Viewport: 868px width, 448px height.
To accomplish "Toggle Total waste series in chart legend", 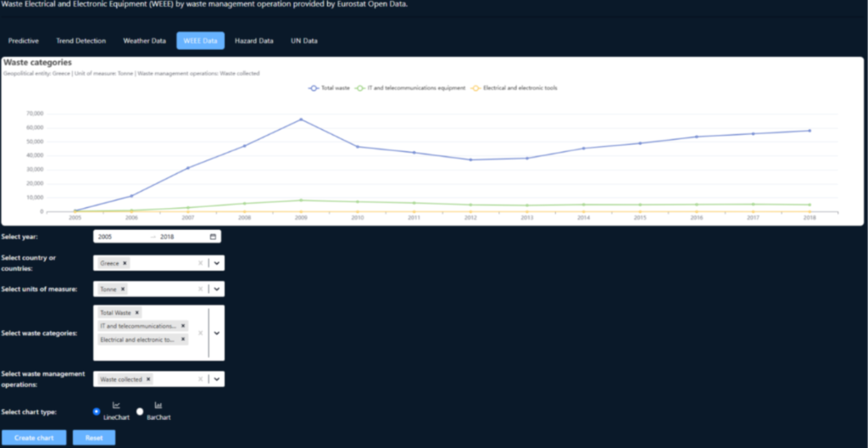I will [331, 87].
